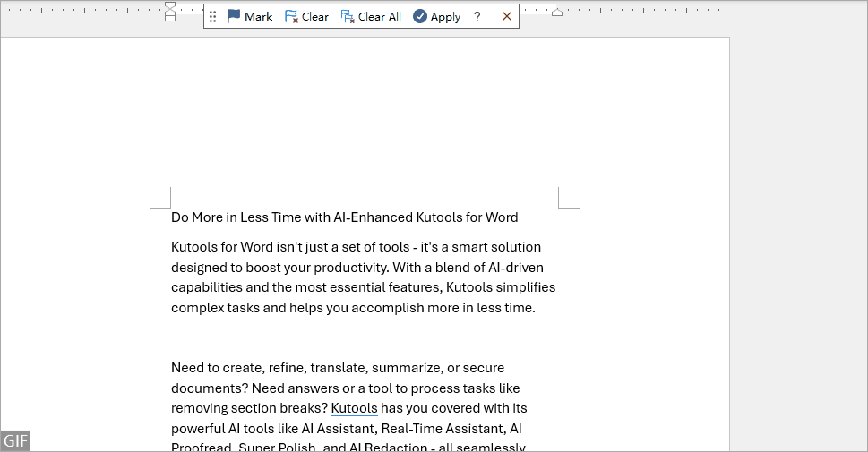This screenshot has height=452, width=868.
Task: Click the left indent marker on ruler
Action: pyautogui.click(x=170, y=12)
